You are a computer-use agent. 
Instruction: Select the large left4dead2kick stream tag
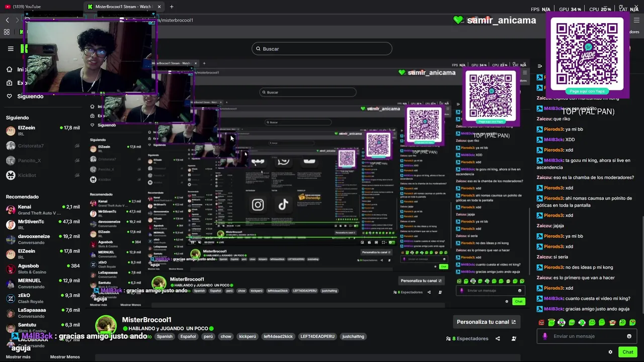(278, 336)
